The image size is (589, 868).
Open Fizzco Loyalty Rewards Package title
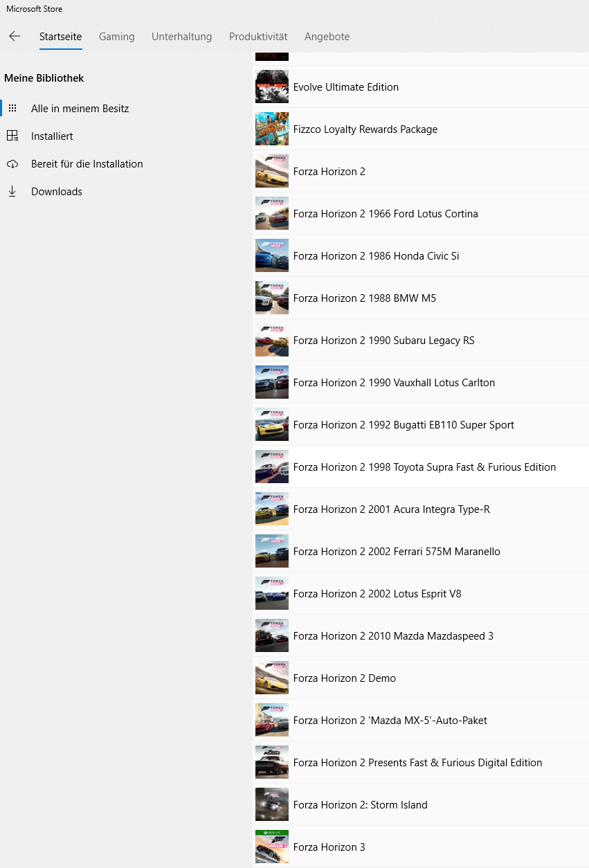click(365, 129)
